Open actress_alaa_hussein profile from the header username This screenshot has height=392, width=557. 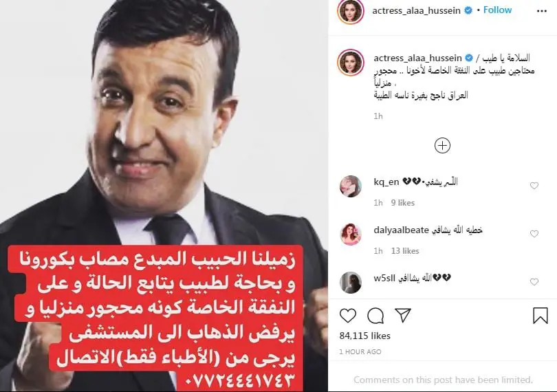point(416,11)
